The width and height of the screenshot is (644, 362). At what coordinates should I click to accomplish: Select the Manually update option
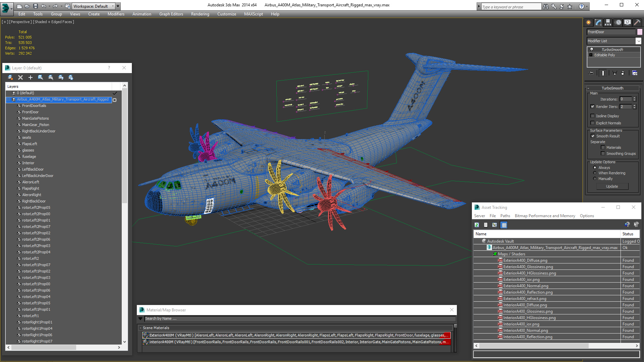[595, 179]
